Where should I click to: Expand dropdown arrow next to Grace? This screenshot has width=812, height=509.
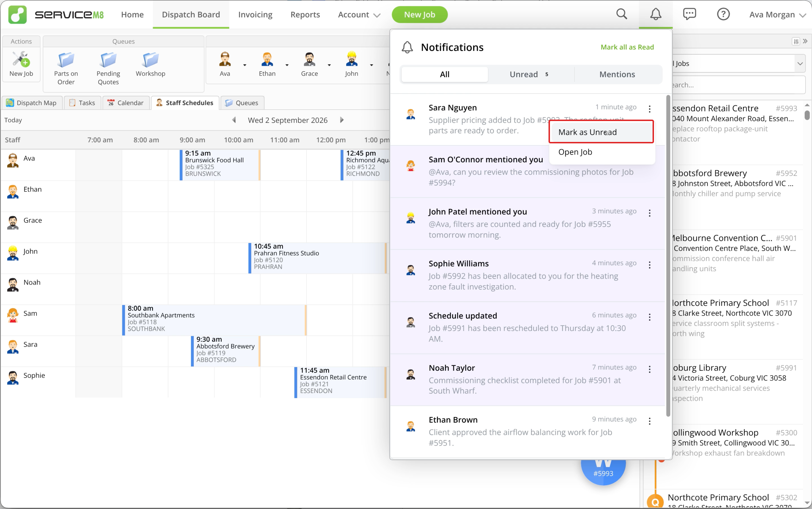click(329, 65)
